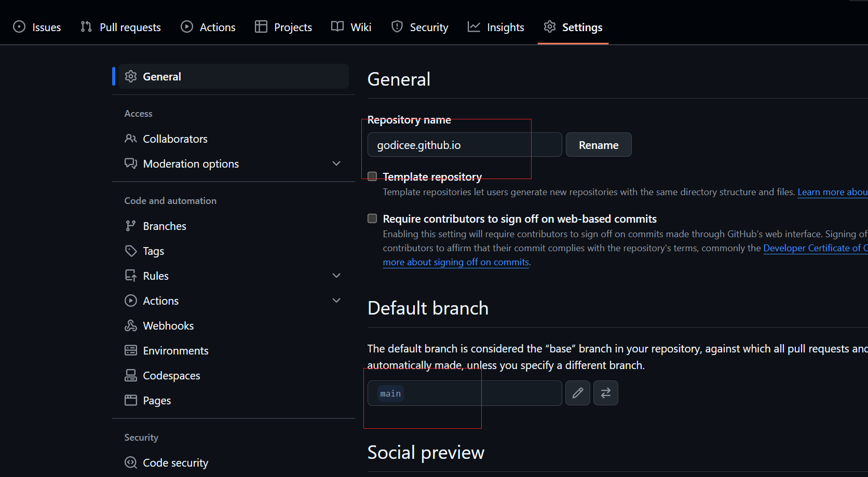The width and height of the screenshot is (868, 477).
Task: Click the General gear icon in the sidebar
Action: coord(131,76)
